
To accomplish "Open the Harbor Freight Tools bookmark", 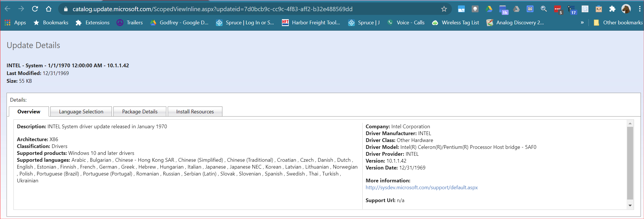I will (x=311, y=23).
